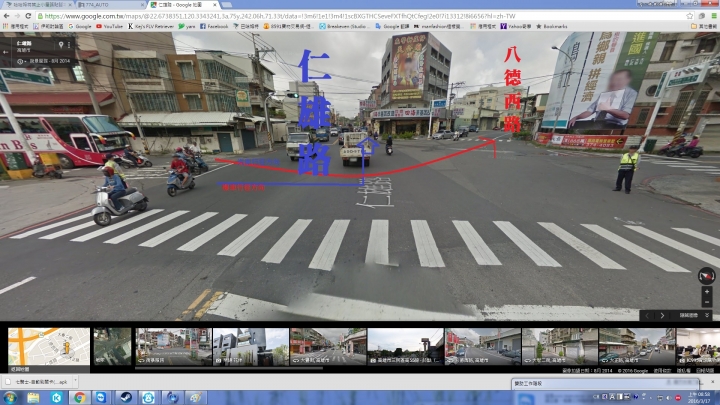Open the eighth street thumbnail
The height and width of the screenshot is (405, 720).
559,346
